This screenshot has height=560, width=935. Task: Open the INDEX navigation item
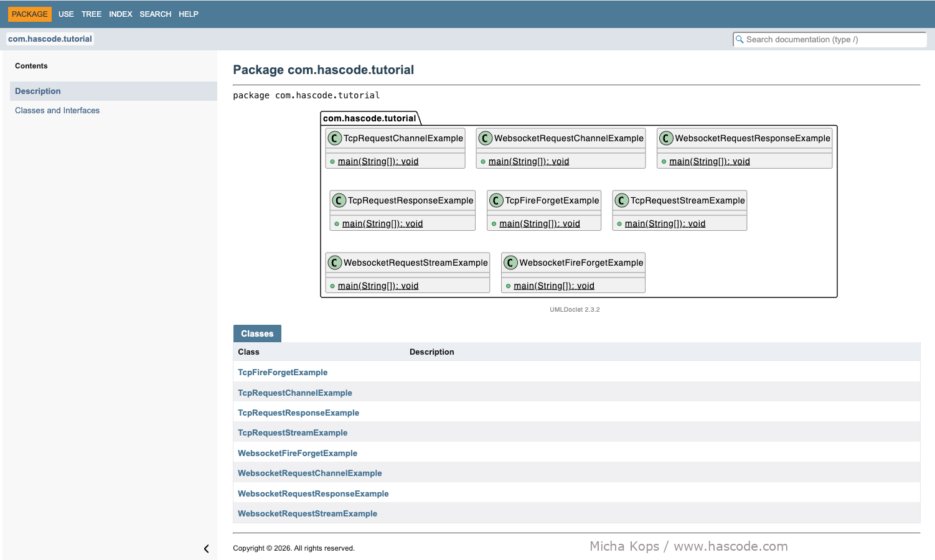[120, 14]
